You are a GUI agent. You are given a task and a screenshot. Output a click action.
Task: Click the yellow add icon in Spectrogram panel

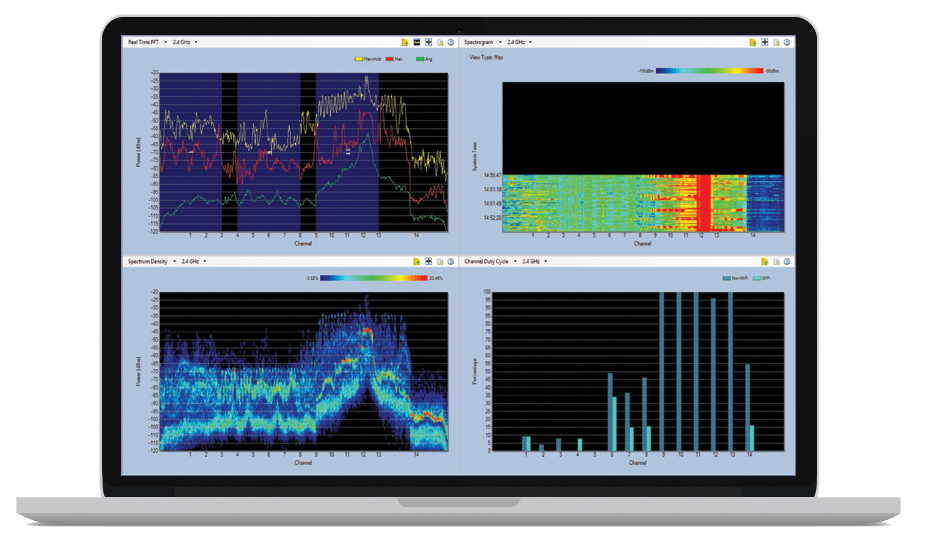(752, 42)
